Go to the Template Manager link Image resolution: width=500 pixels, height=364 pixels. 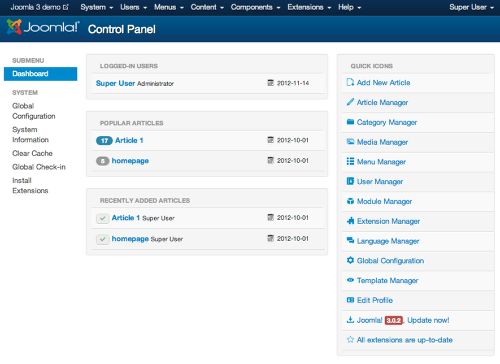click(x=387, y=280)
